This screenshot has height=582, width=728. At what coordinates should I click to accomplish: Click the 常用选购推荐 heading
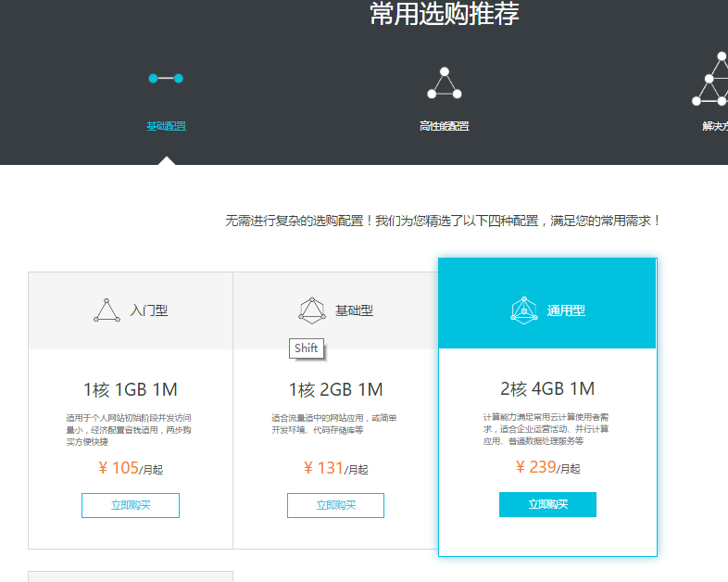445,14
